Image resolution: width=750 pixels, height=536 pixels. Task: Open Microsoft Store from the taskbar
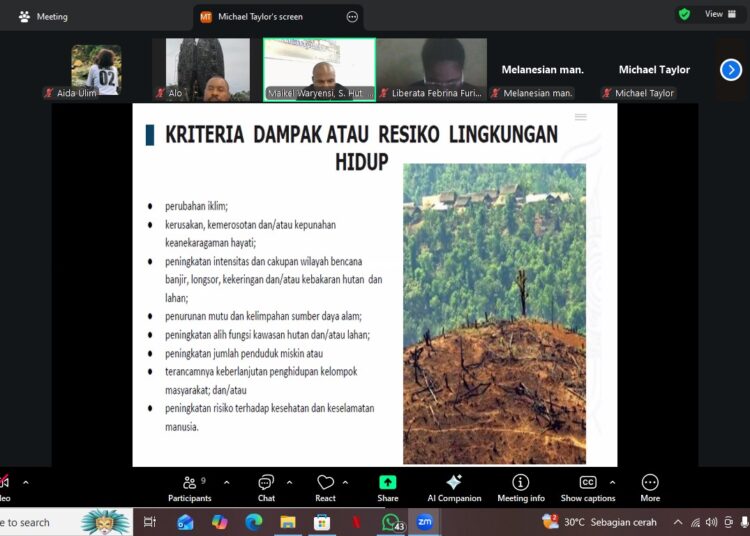coord(322,522)
